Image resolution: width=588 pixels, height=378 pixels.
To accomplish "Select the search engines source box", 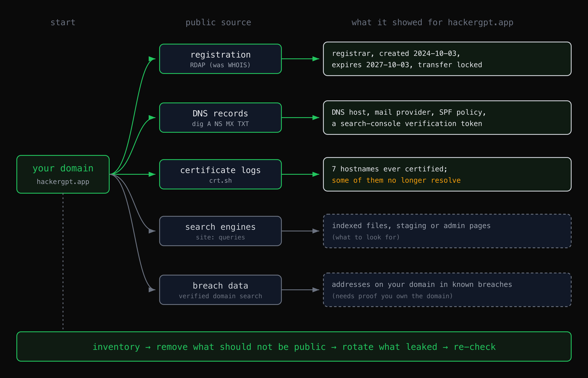I will (x=220, y=231).
